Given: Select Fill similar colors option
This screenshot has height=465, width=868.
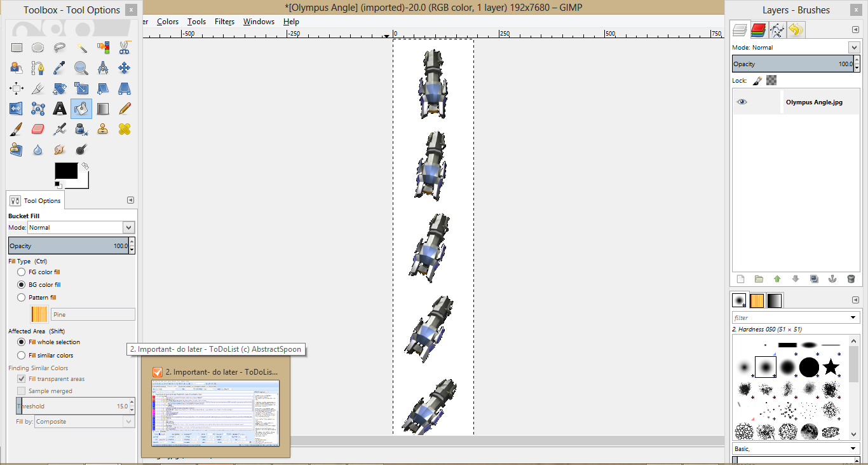Looking at the screenshot, I should pyautogui.click(x=22, y=356).
